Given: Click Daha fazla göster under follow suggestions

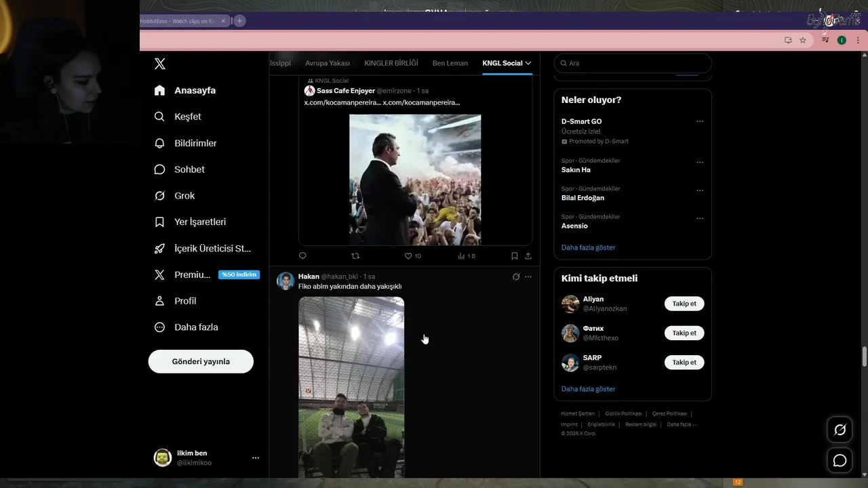Looking at the screenshot, I should click(x=588, y=389).
